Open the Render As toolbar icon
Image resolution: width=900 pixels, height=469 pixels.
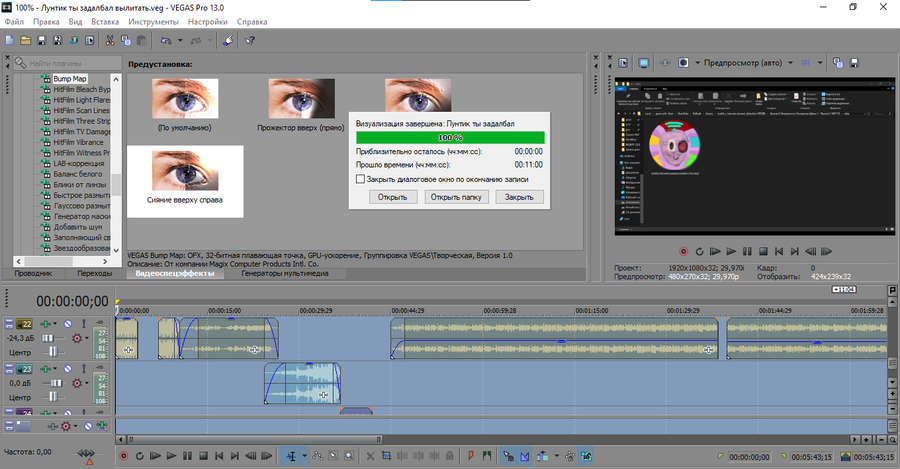[x=73, y=40]
